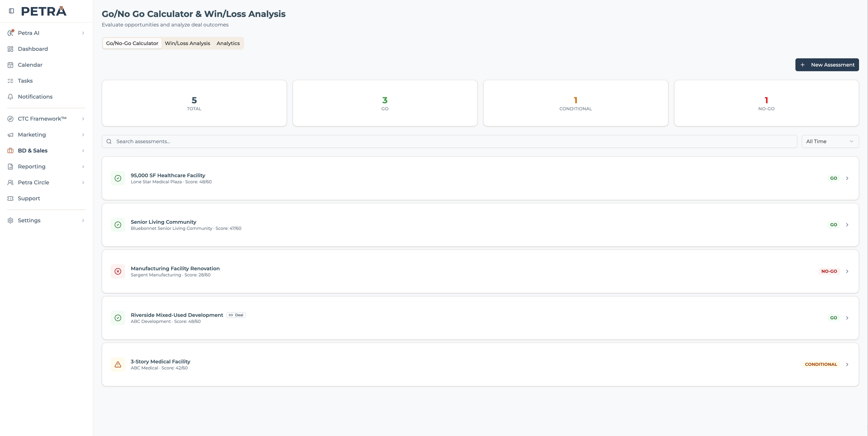
Task: Expand the Settings submenu chevron
Action: tap(83, 221)
